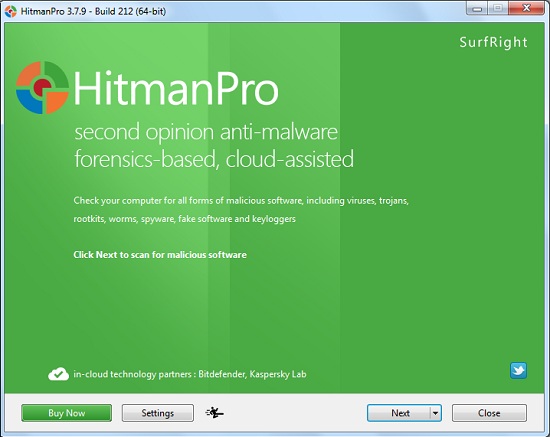Close window with red X button

pos(526,8)
